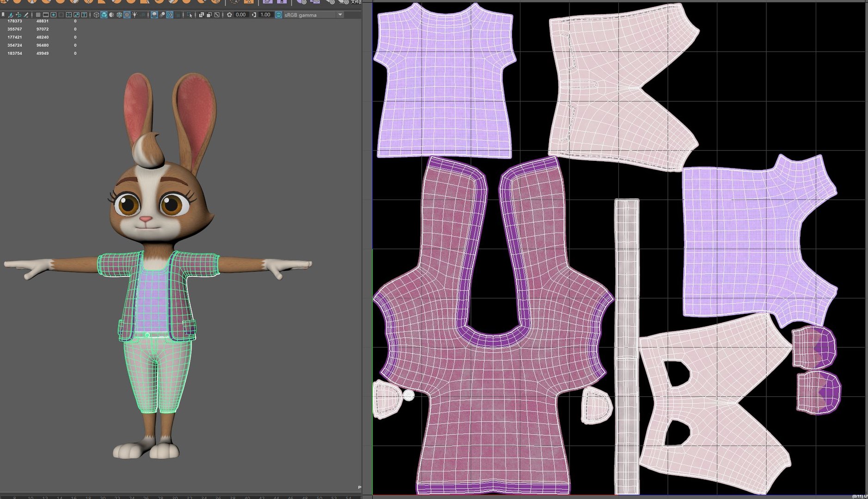This screenshot has width=868, height=499.
Task: Click poly count value 355767
Action: coord(15,29)
